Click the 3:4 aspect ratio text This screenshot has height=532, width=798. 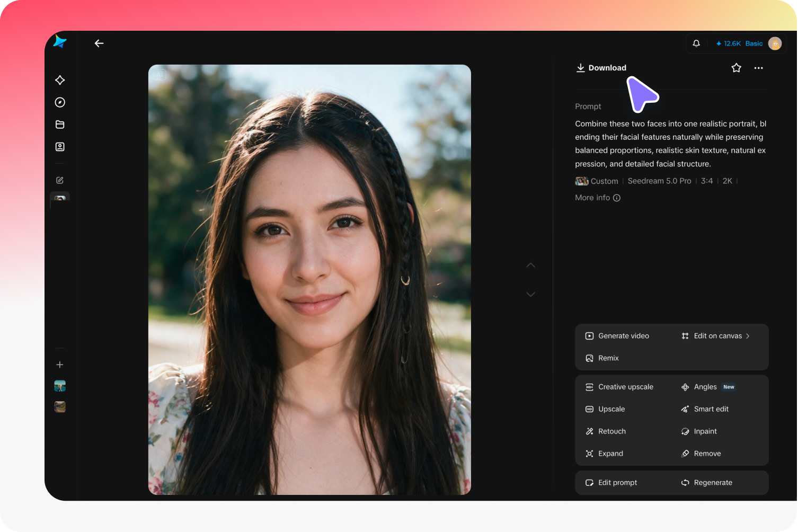[x=707, y=181]
